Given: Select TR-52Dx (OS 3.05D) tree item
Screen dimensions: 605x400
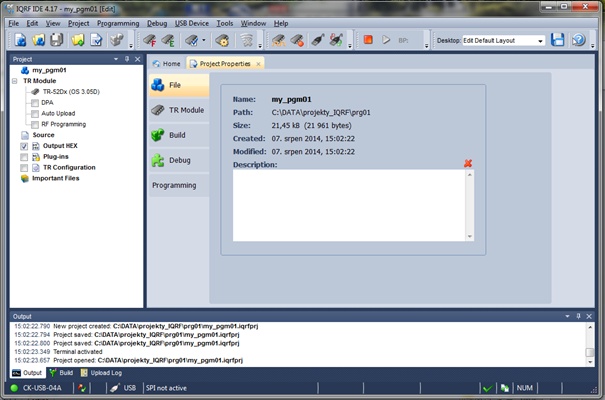Looking at the screenshot, I should [x=71, y=92].
